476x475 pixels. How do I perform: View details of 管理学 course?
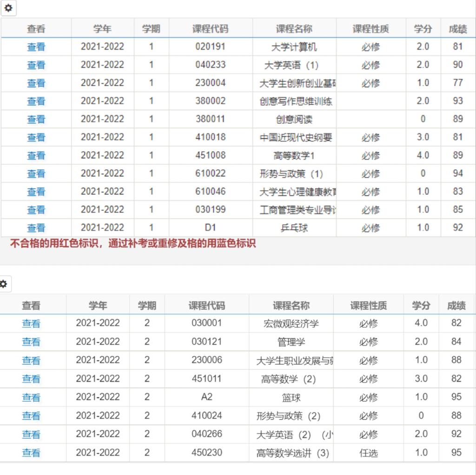coord(31,342)
